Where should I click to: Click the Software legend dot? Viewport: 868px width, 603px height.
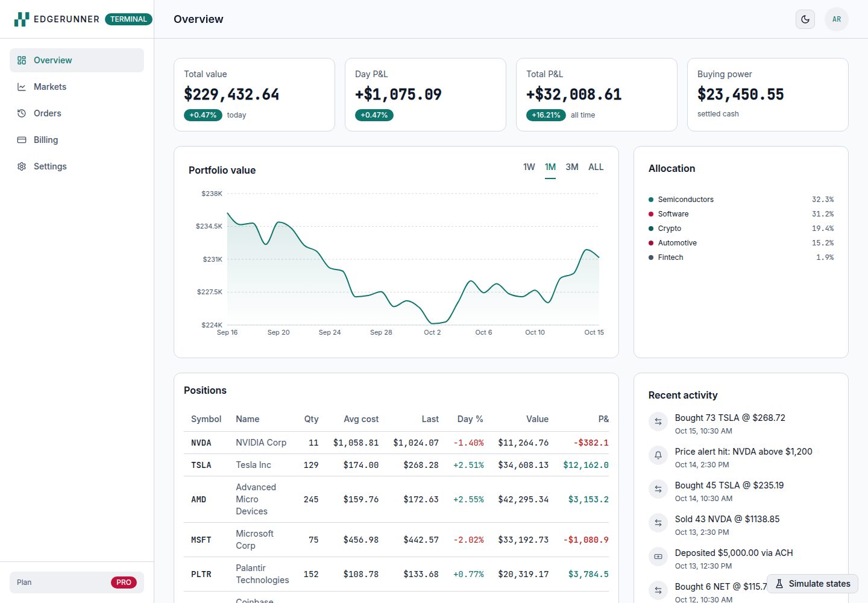651,214
